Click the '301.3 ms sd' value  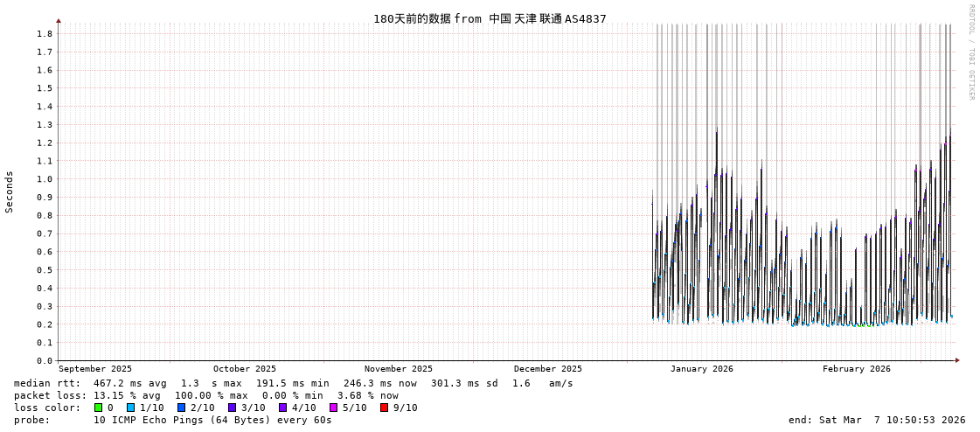462,383
